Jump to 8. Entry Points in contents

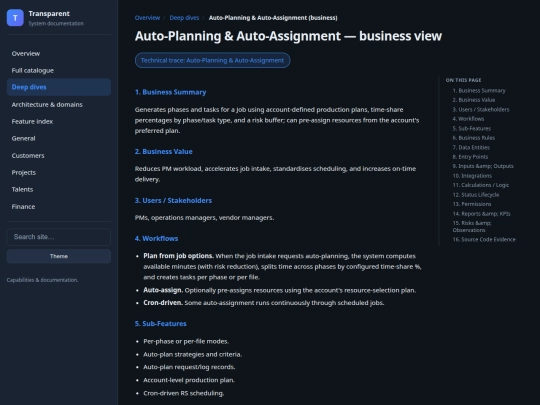pyautogui.click(x=470, y=157)
